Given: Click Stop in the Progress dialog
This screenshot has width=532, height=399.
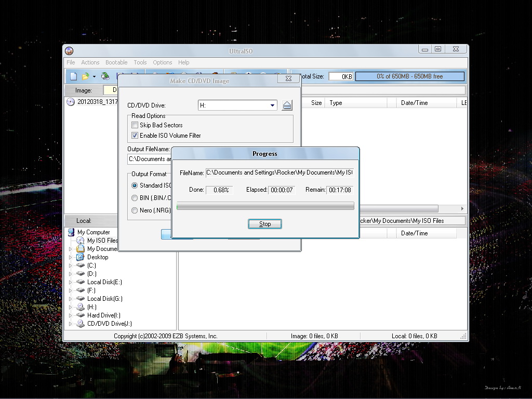Looking at the screenshot, I should click(x=264, y=224).
